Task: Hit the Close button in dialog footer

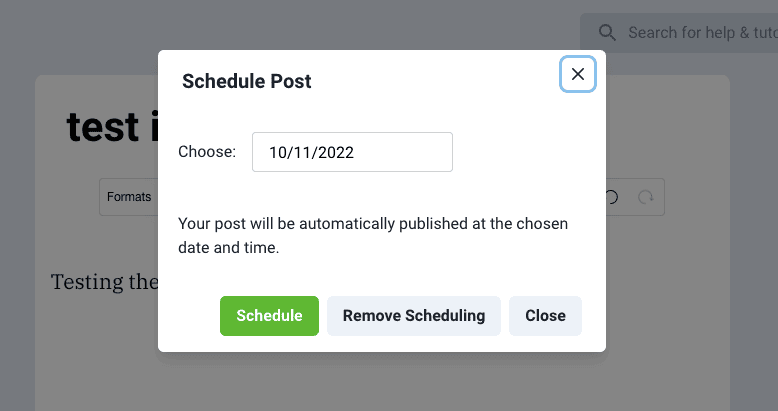Action: click(x=545, y=316)
